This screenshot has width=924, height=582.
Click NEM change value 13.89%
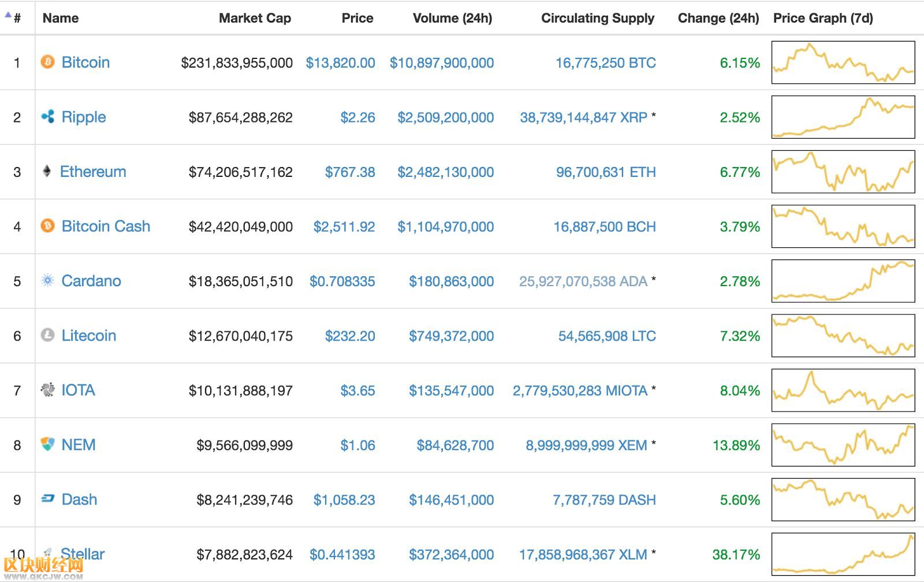tap(736, 445)
